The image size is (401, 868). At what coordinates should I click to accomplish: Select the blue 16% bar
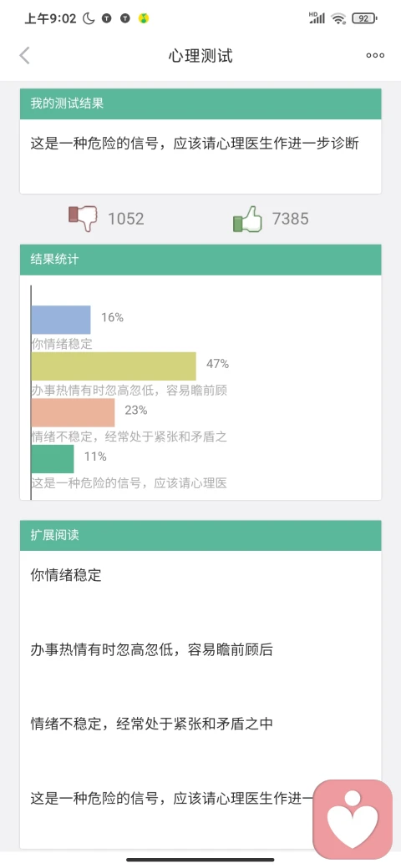pos(61,320)
